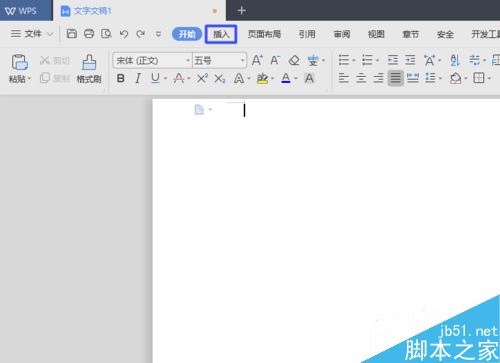Toggle Subscript X₂ formatting

click(x=220, y=79)
